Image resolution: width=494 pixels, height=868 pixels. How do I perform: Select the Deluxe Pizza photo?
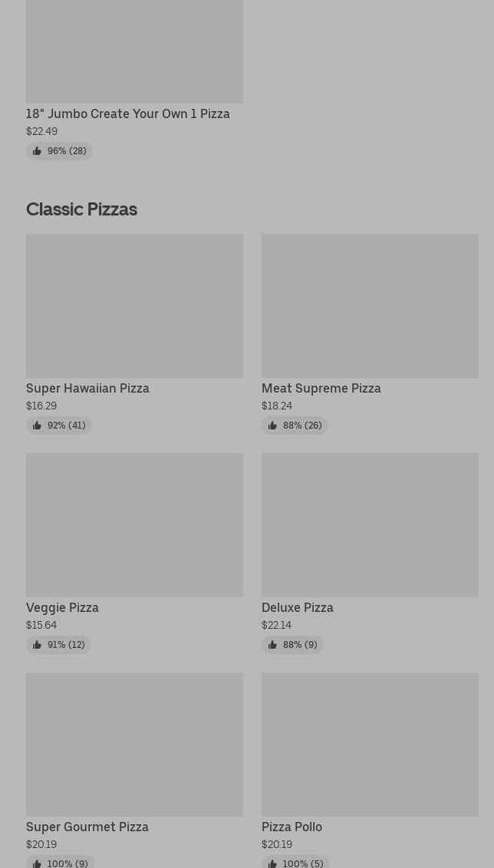click(370, 524)
